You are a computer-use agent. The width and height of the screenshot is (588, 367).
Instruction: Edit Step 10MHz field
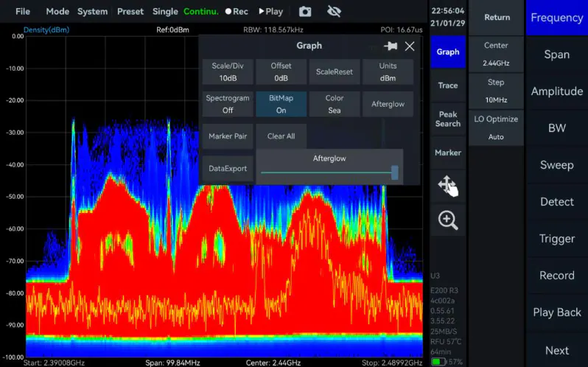496,91
